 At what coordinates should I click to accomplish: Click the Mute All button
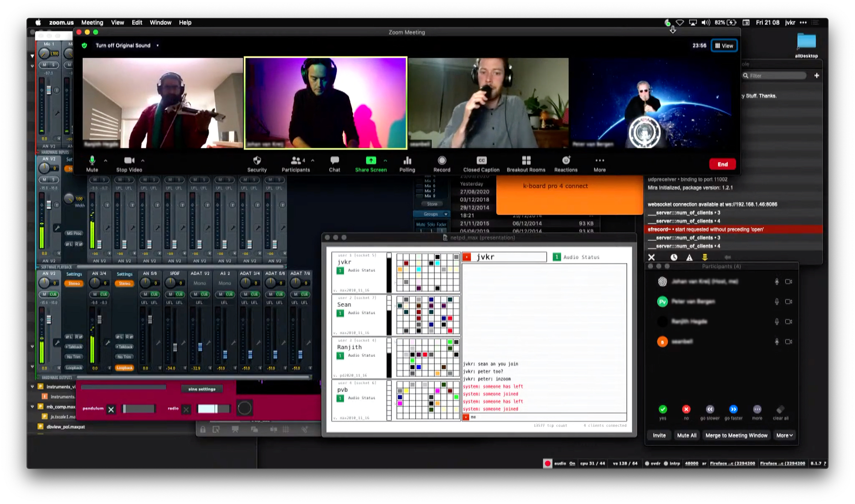pyautogui.click(x=686, y=435)
